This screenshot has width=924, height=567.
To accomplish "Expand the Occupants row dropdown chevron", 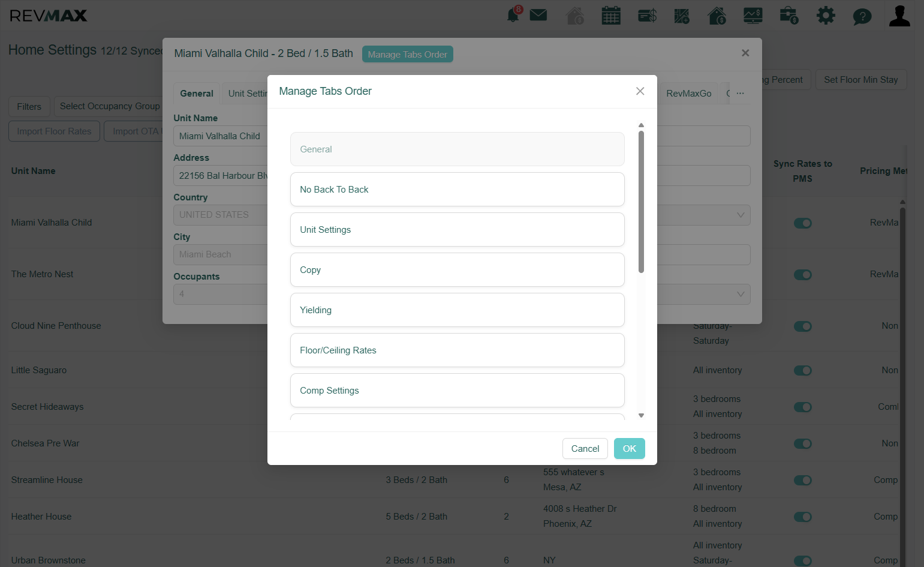I will (741, 294).
